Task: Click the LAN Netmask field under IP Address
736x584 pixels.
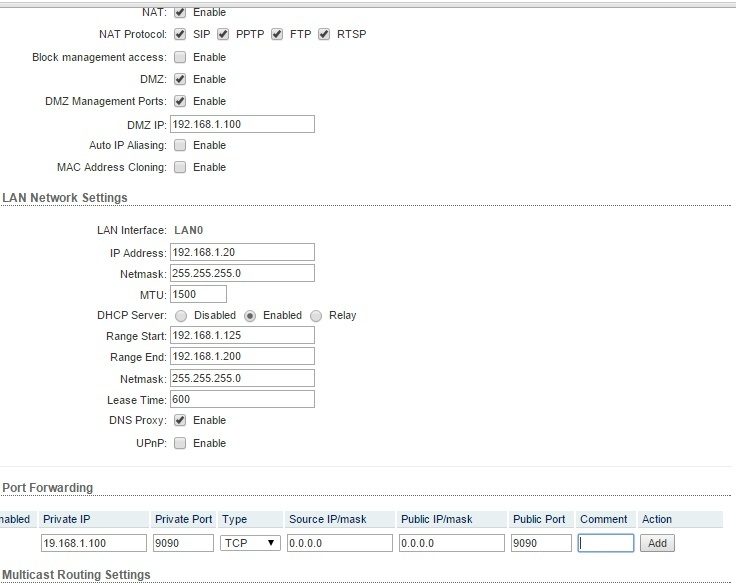Action: (x=242, y=273)
